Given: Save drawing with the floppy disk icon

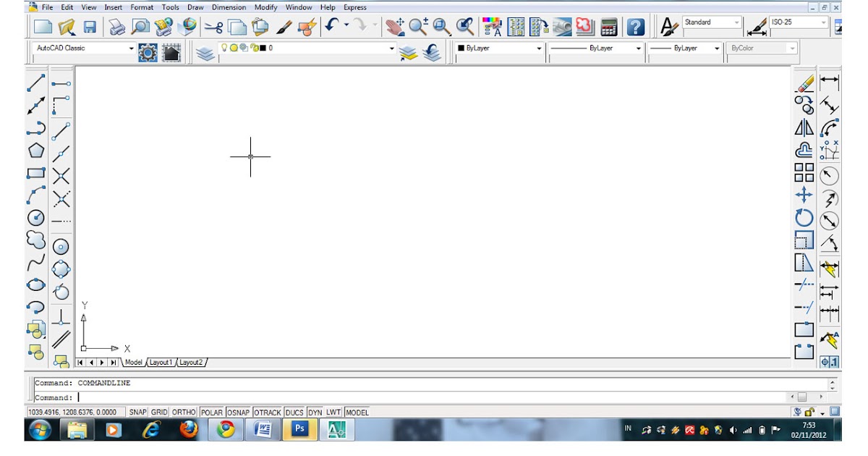Looking at the screenshot, I should click(x=90, y=28).
